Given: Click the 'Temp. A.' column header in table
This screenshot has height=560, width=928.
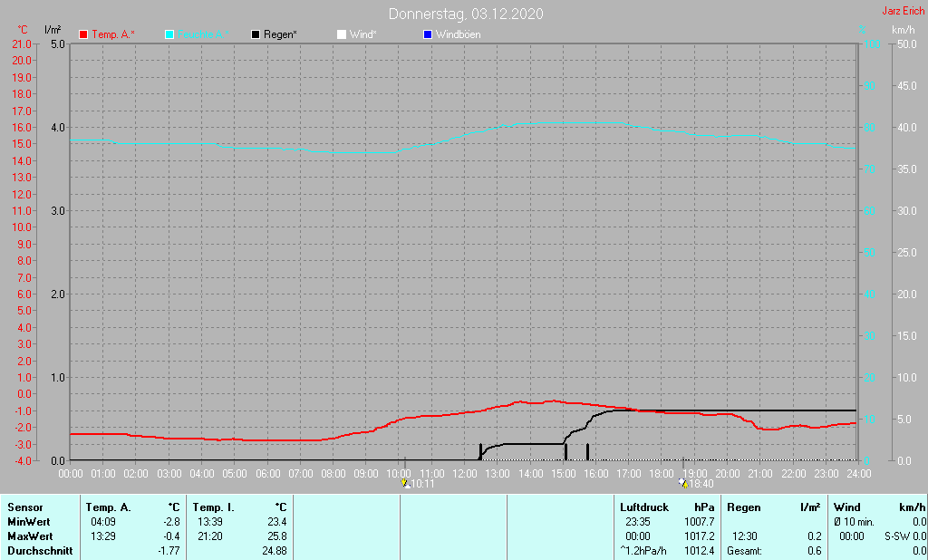Looking at the screenshot, I should (108, 507).
